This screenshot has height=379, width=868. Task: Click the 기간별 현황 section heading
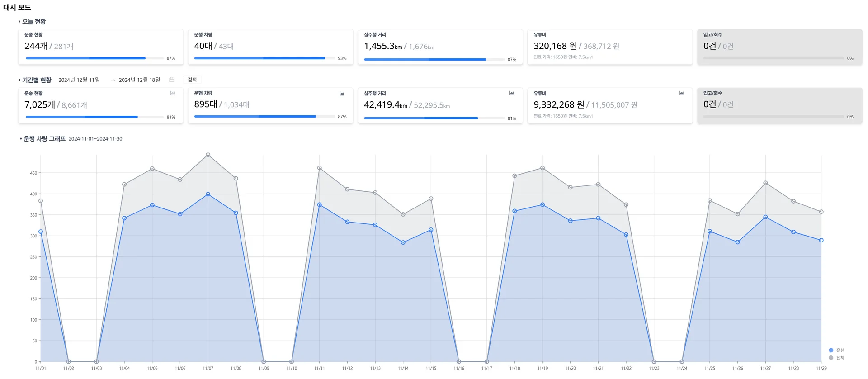(37, 80)
